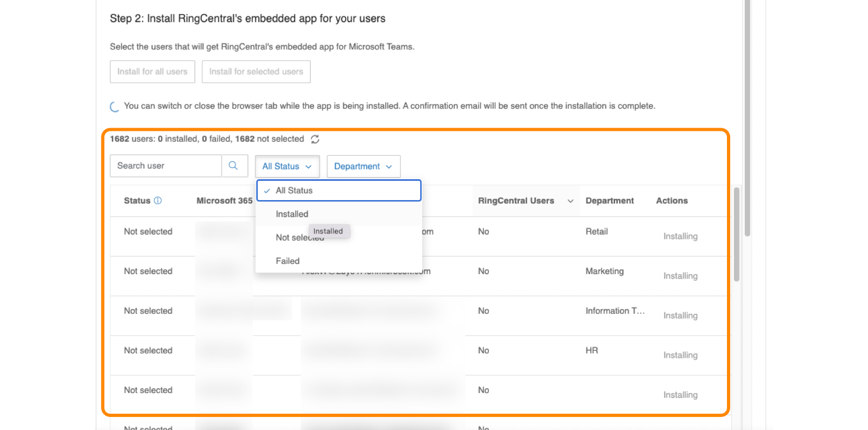The image size is (868, 430).
Task: Open the Department filter dropdown
Action: (x=363, y=166)
